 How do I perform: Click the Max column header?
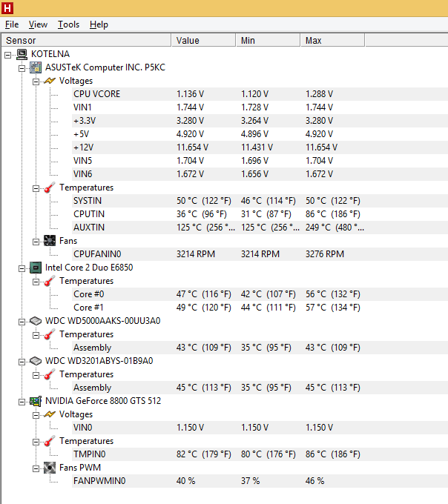click(332, 41)
